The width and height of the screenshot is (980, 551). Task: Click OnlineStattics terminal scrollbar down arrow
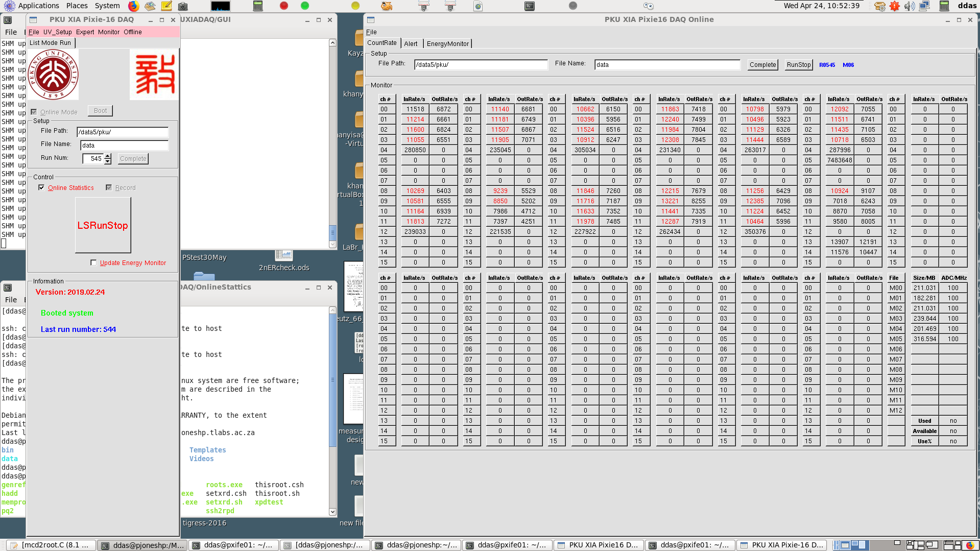pos(332,512)
